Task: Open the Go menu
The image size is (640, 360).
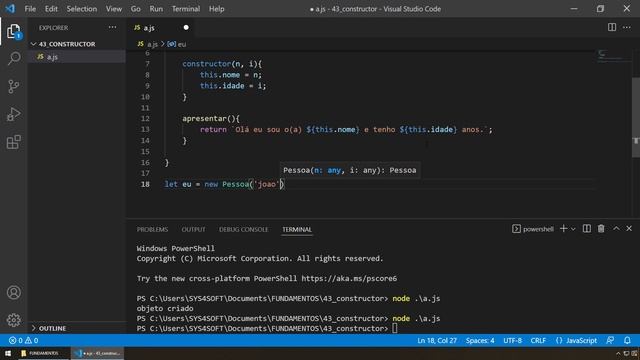Action: point(136,9)
